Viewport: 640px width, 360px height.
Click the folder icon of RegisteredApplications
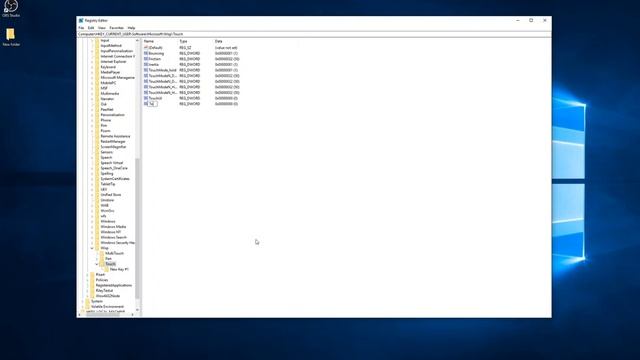click(92, 285)
